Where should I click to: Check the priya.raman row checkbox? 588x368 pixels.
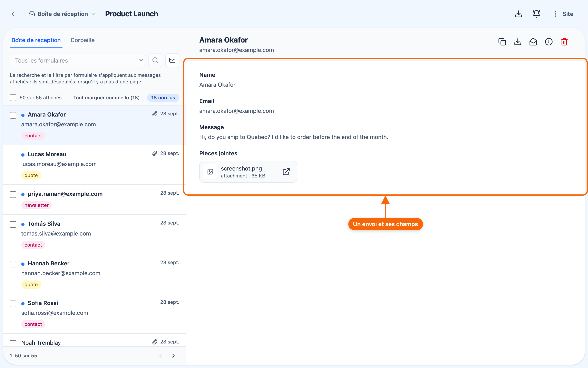point(13,194)
